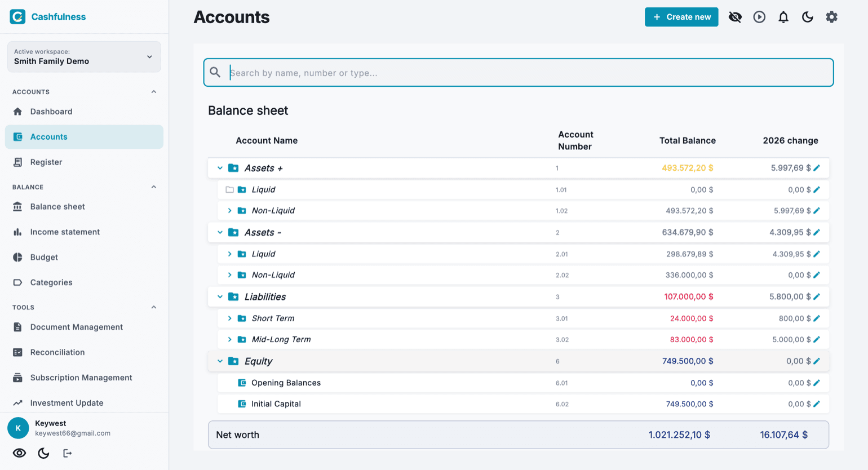Viewport: 868px width, 470px height.
Task: Click the Cashfulness logo icon
Action: pyautogui.click(x=17, y=17)
